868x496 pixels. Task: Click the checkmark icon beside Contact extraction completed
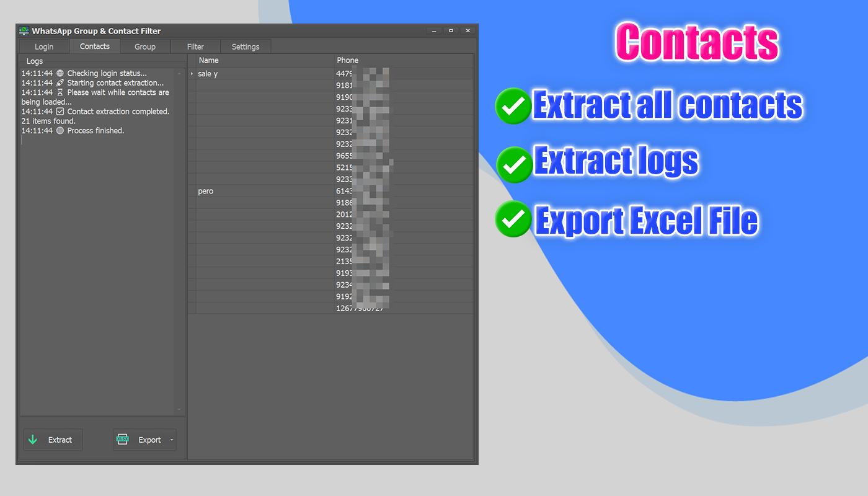(x=60, y=112)
